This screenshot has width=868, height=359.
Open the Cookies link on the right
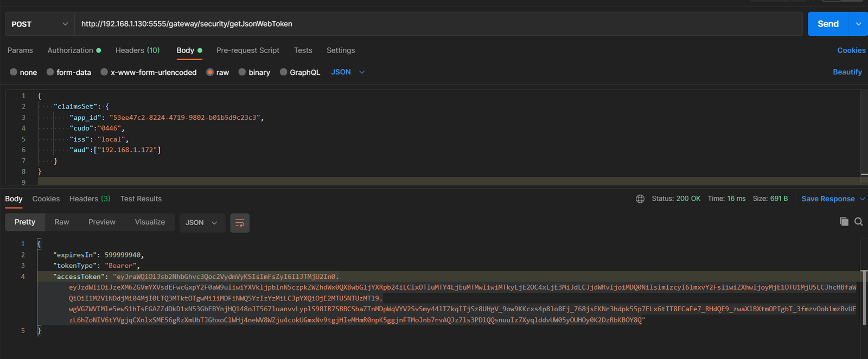[x=851, y=50]
